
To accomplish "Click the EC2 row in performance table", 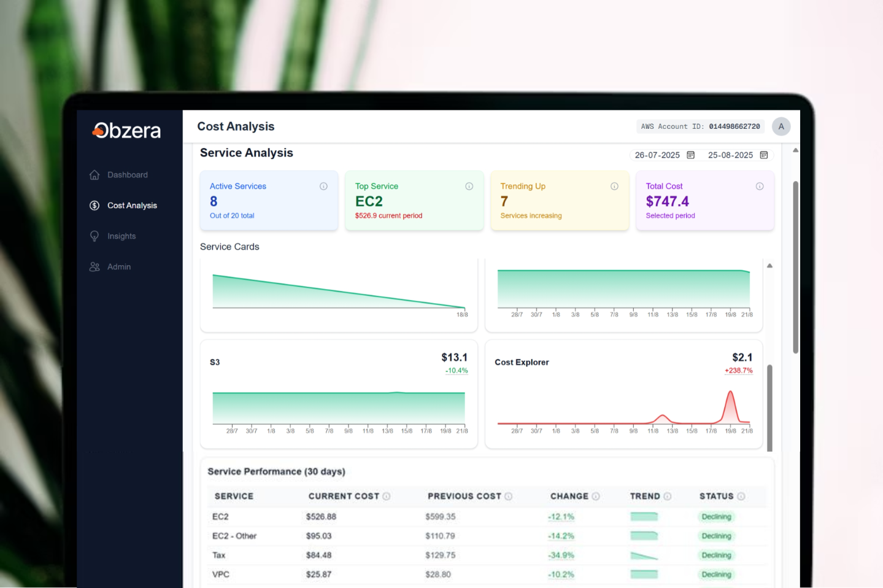I will tap(220, 517).
